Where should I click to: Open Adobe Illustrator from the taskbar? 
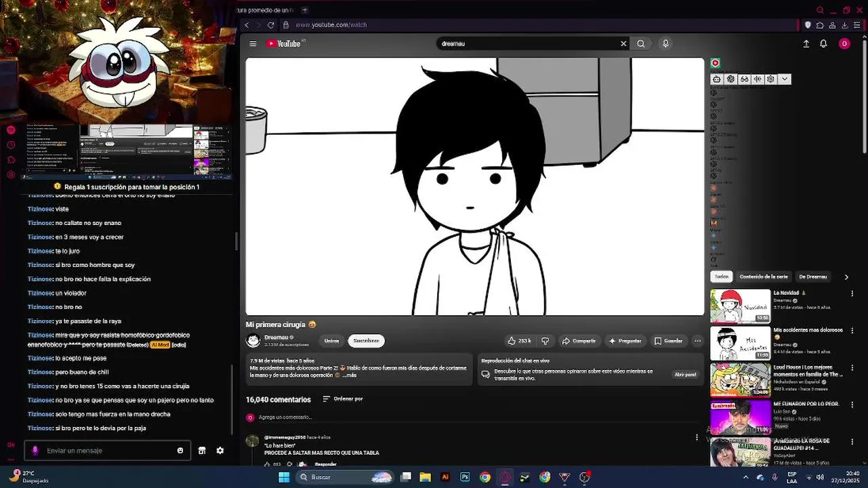coord(445,477)
